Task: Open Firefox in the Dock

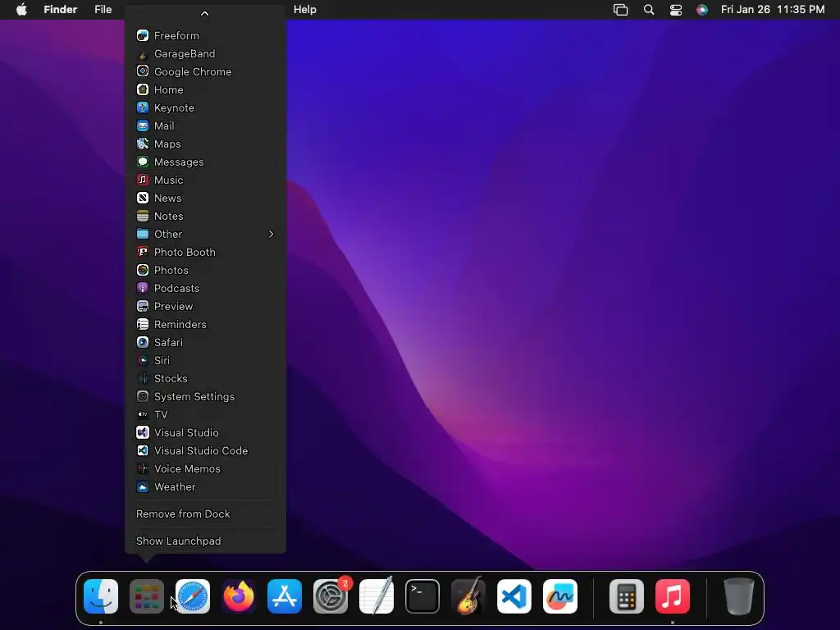Action: coord(239,596)
